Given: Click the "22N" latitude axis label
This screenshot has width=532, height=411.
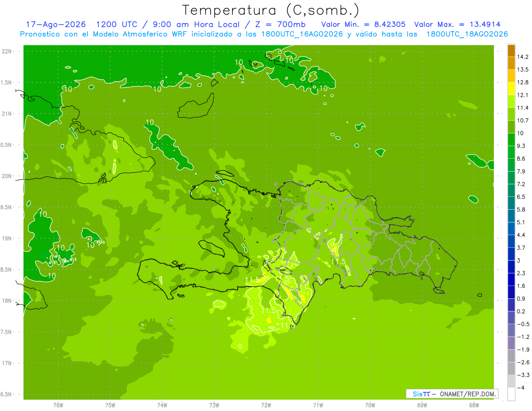Looking at the screenshot, I should tap(7, 51).
